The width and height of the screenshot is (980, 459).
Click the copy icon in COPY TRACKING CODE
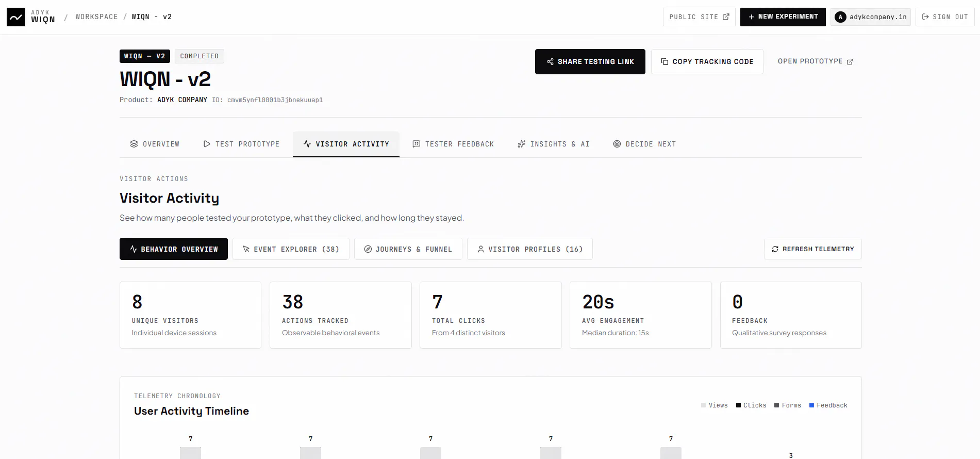[x=665, y=62]
